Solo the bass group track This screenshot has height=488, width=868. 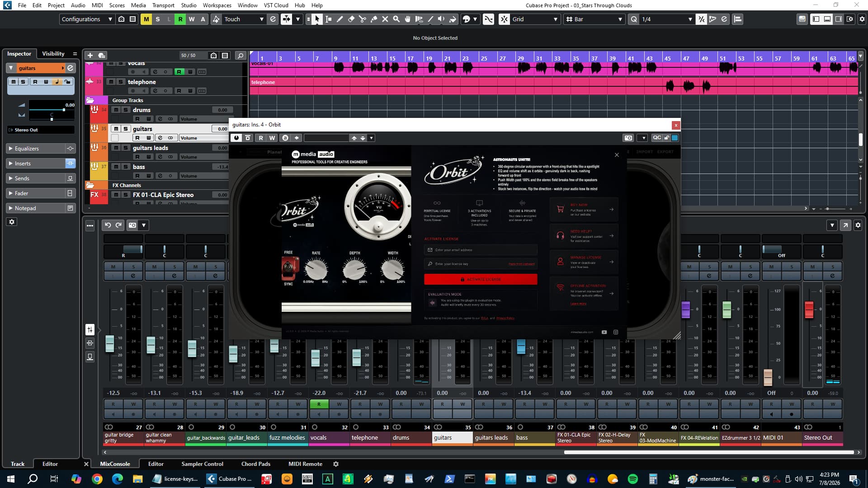point(126,167)
